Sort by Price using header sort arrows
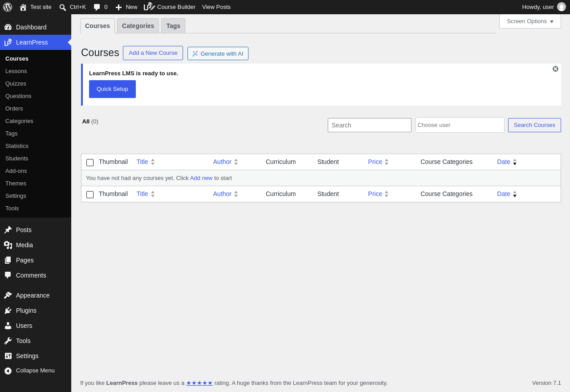Screen dimensions: 570x392 coord(387,162)
